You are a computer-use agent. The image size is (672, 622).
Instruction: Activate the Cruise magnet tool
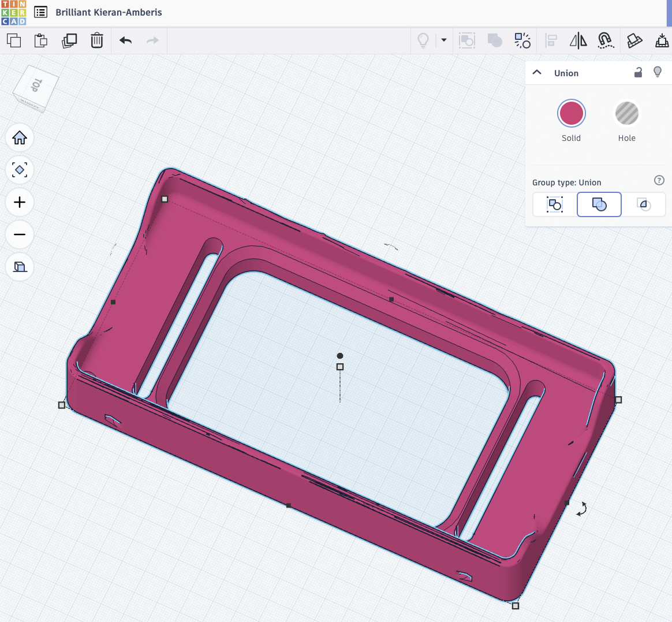coord(605,40)
